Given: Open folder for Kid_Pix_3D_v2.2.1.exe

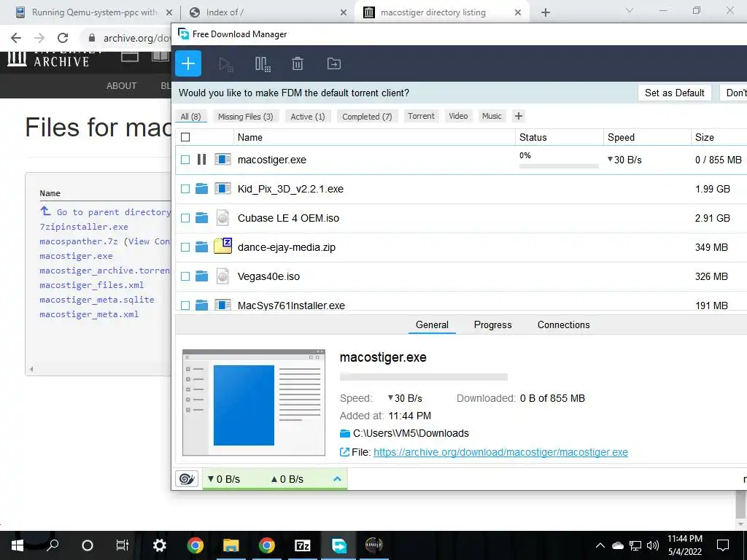Looking at the screenshot, I should pyautogui.click(x=201, y=189).
